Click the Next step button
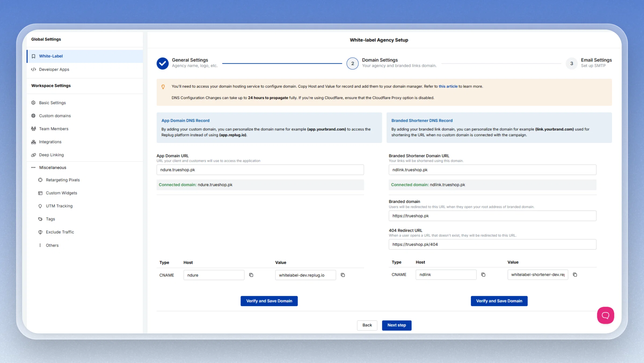Viewport: 644px width, 363px height. 396,325
